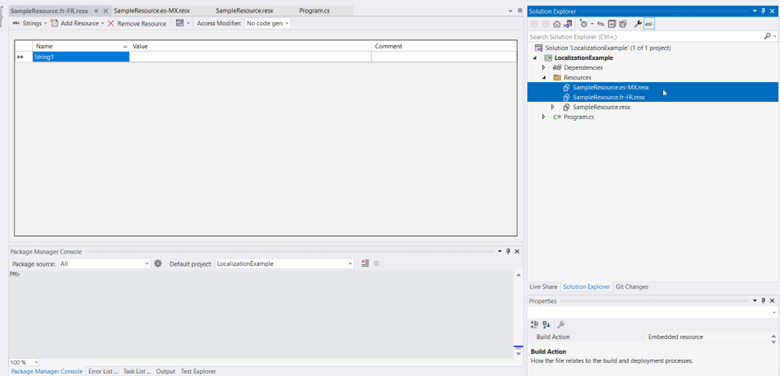Click the Package Manager Console scrollbar up arrow
Viewport: 780px width, 376px height.
(x=518, y=275)
